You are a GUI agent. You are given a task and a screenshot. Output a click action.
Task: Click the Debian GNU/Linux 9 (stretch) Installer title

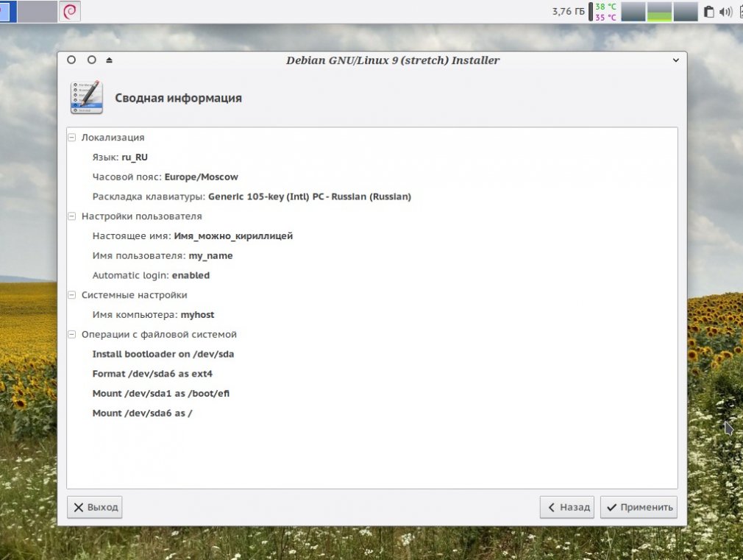pyautogui.click(x=393, y=60)
